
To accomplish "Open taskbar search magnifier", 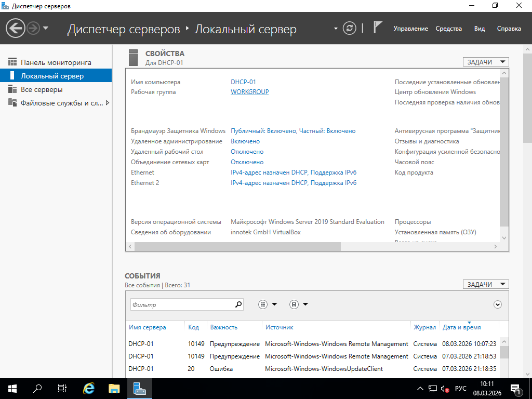I will coord(37,389).
